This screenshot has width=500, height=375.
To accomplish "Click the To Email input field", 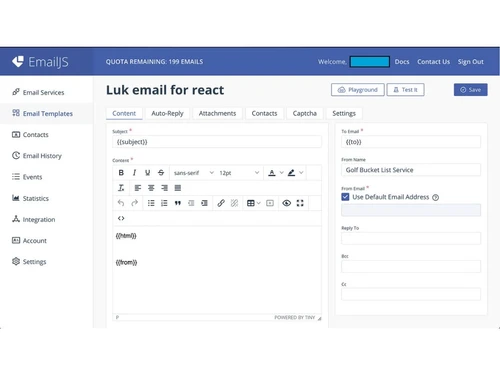I will click(x=411, y=142).
